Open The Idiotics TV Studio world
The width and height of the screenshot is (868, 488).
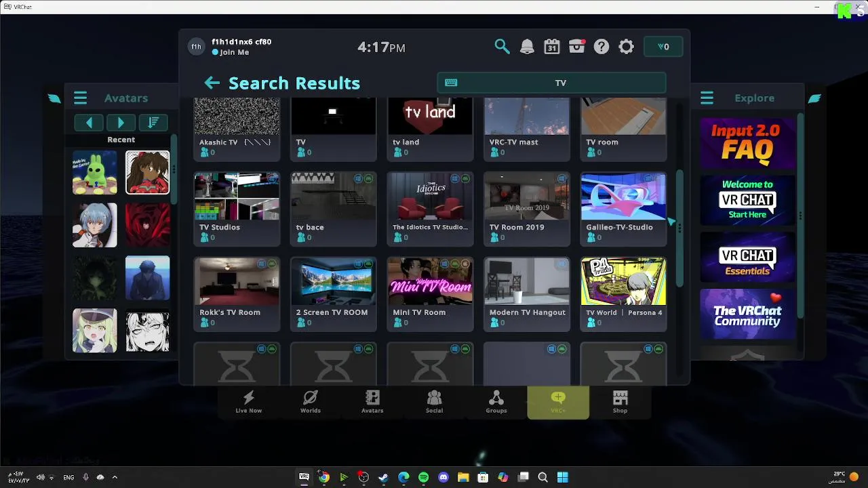tap(430, 209)
